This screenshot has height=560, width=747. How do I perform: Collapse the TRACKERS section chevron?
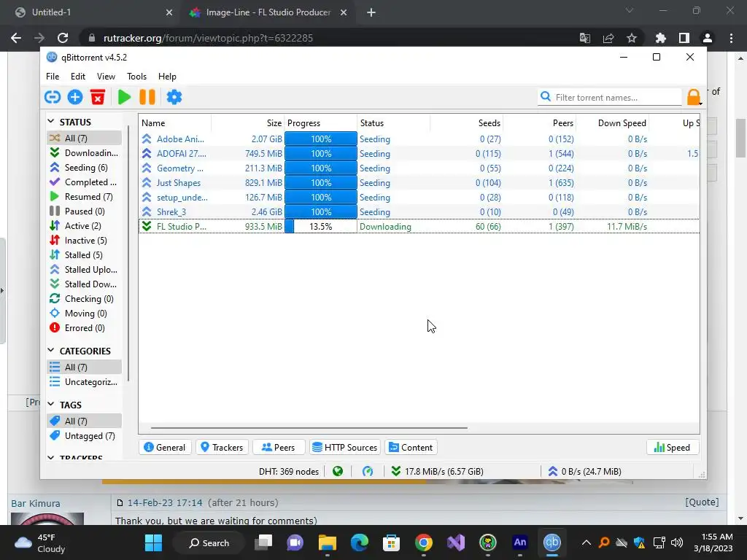point(51,458)
